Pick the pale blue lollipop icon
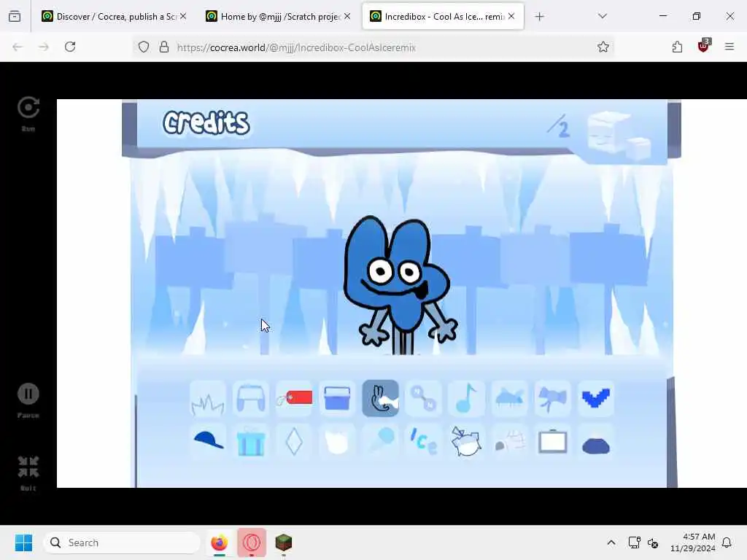Image resolution: width=747 pixels, height=560 pixels. click(x=380, y=441)
